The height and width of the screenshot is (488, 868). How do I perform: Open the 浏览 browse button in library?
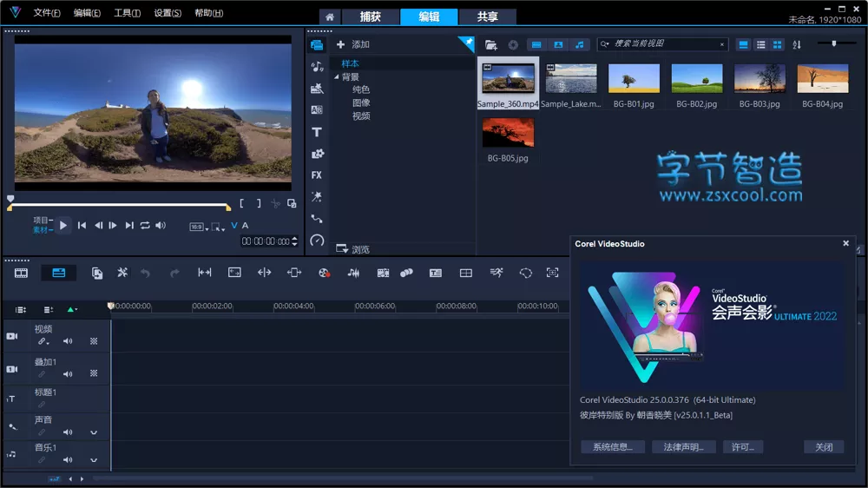pos(353,249)
